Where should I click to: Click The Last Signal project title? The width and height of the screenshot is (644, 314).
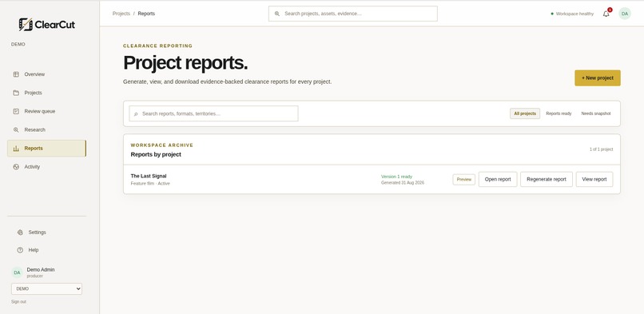click(x=149, y=176)
